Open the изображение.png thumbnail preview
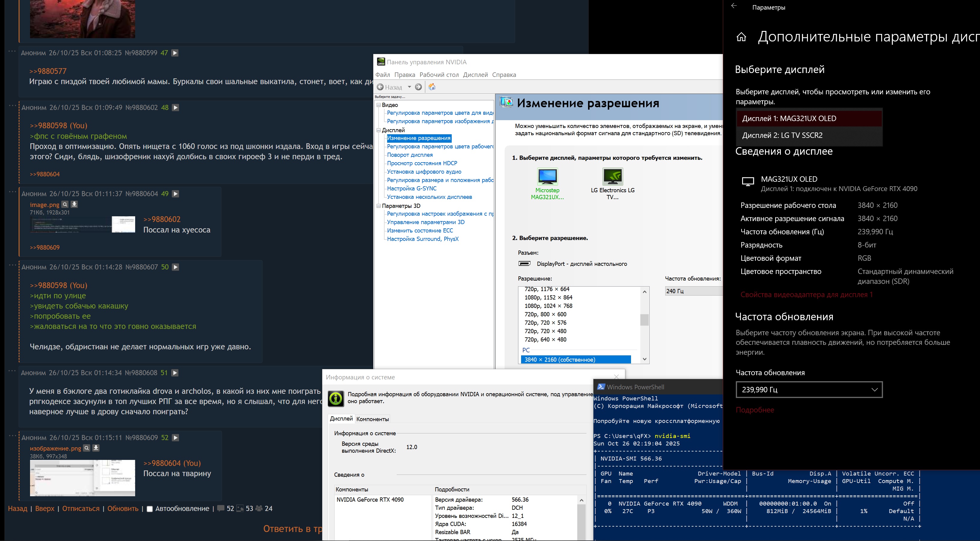The image size is (980, 541). [x=82, y=478]
